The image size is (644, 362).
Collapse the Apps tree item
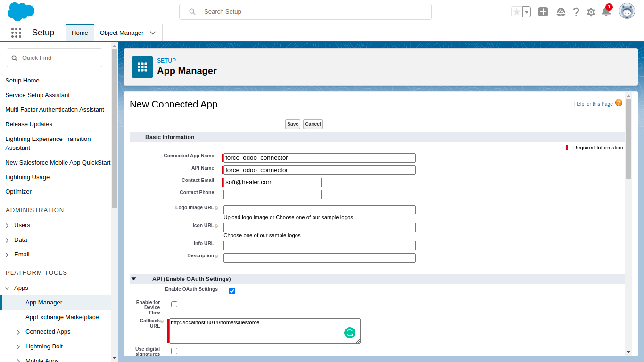[x=7, y=288]
